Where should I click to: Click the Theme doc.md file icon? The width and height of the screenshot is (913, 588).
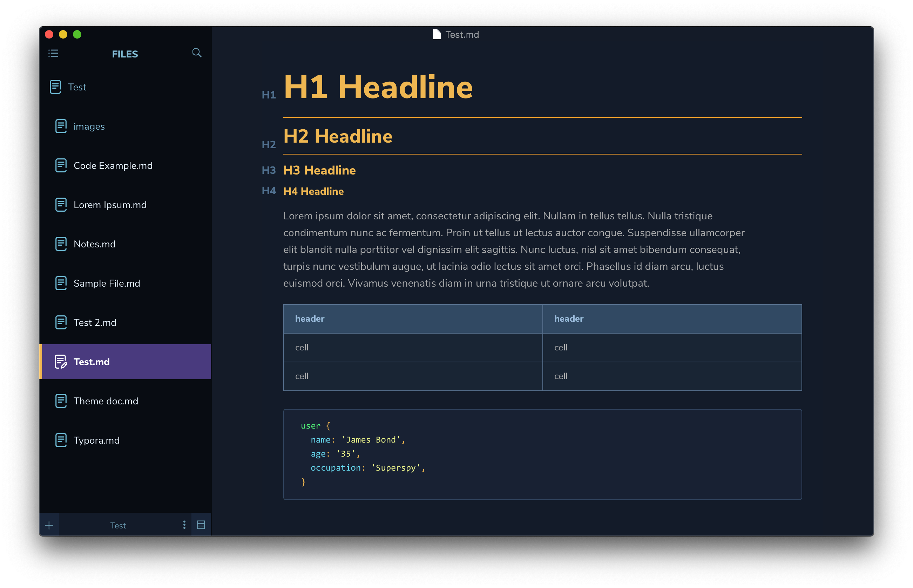[x=61, y=401]
